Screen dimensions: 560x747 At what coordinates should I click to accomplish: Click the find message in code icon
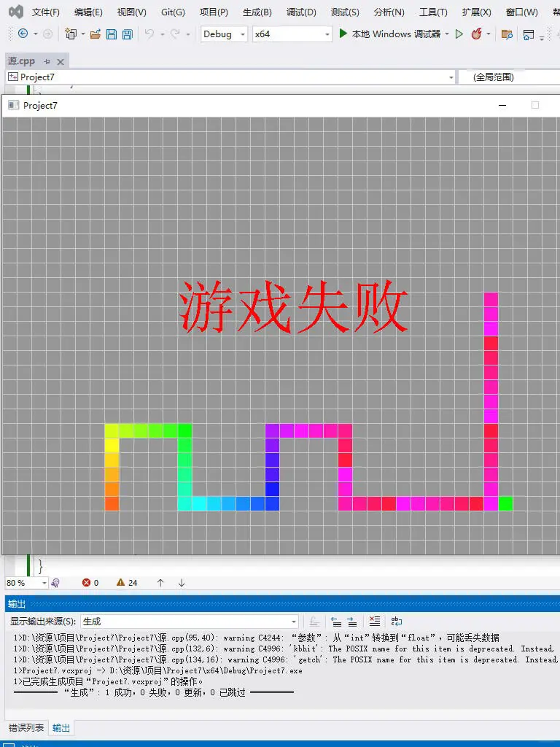[314, 622]
